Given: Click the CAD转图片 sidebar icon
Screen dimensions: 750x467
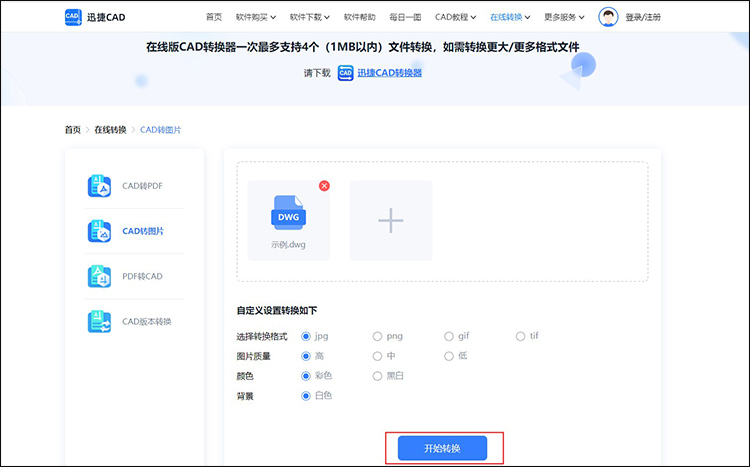Looking at the screenshot, I should pyautogui.click(x=98, y=231).
